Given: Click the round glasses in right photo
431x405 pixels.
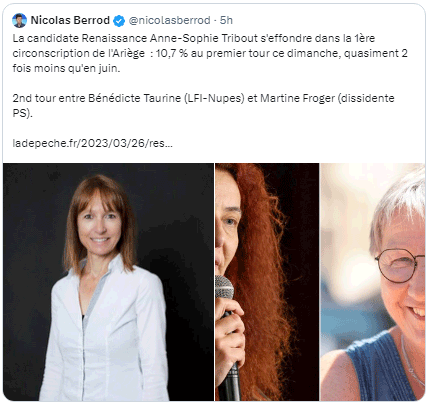Looking at the screenshot, I should pos(400,266).
